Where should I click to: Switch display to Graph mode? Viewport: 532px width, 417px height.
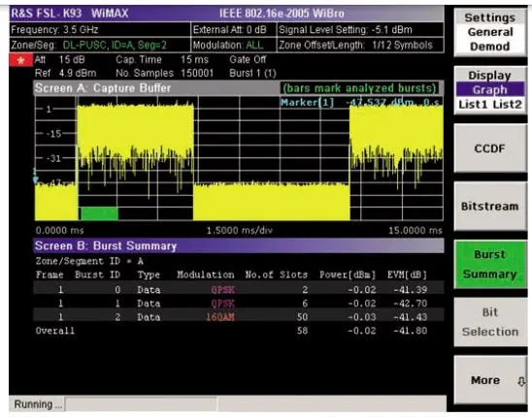point(490,90)
